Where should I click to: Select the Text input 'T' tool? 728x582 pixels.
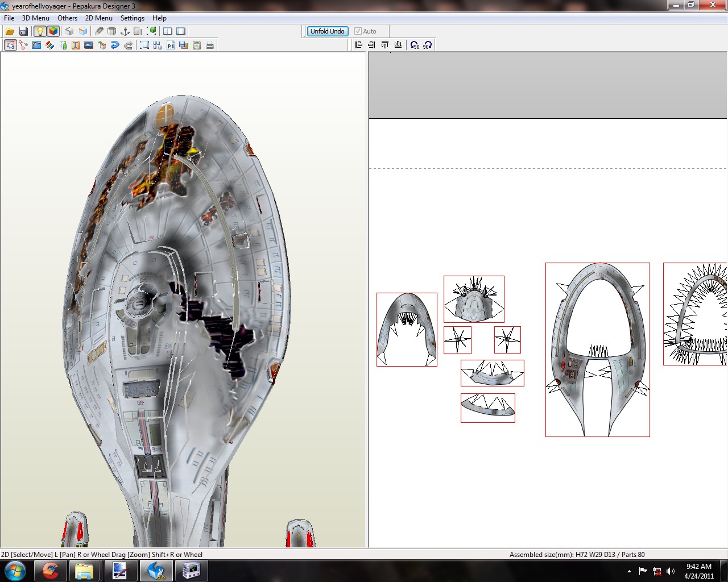[x=76, y=45]
